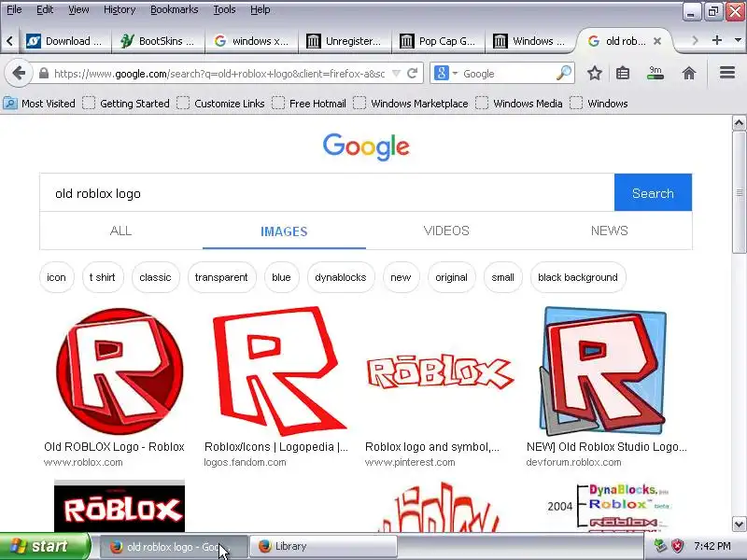Close the 'old rob...' tab

pos(657,41)
